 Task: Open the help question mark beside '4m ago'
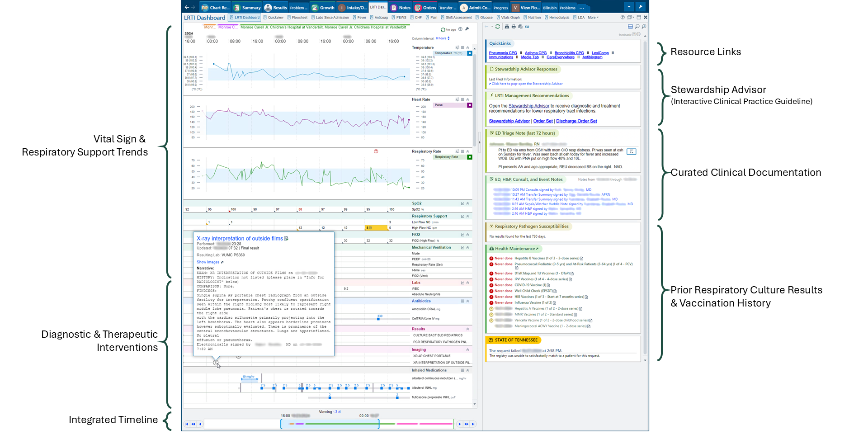(x=460, y=29)
